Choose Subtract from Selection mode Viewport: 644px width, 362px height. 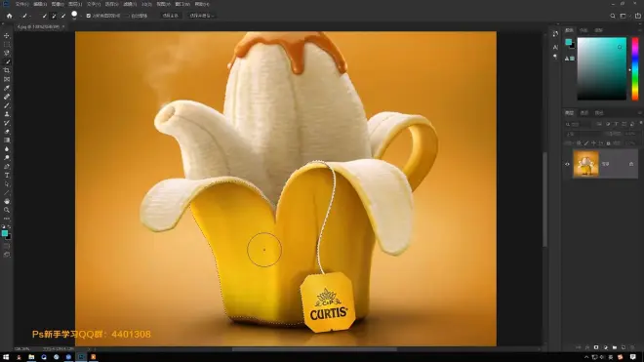pos(63,16)
